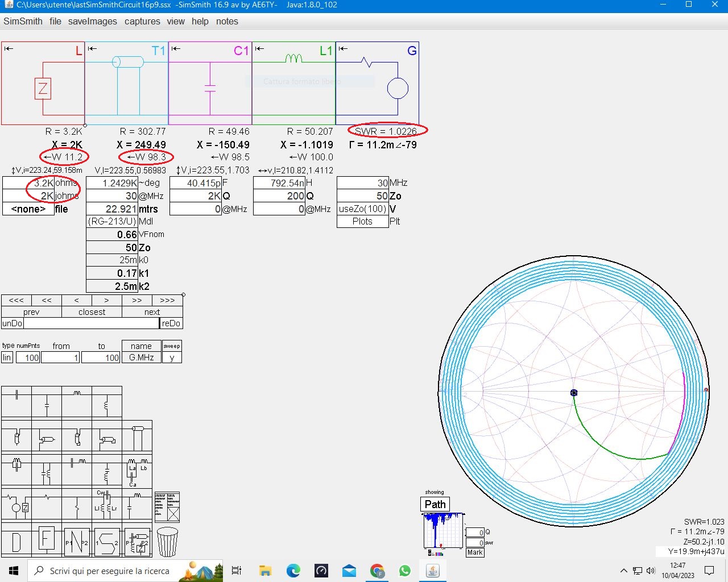Select the shunt capacitor component in palette
728x582 pixels.
(47, 402)
